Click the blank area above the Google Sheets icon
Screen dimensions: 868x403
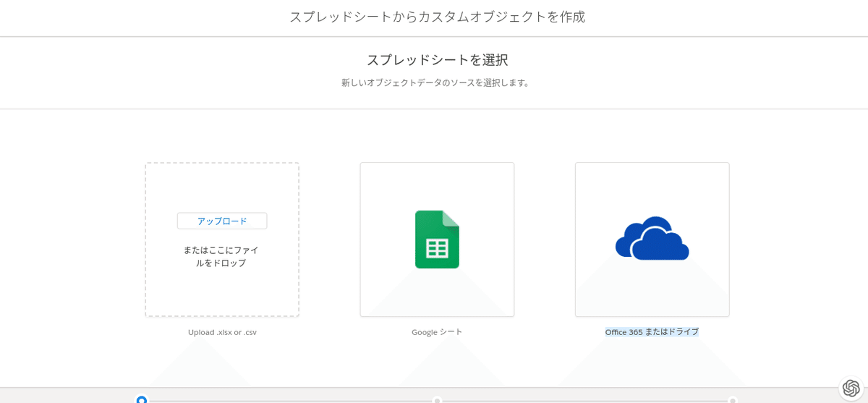(x=437, y=186)
